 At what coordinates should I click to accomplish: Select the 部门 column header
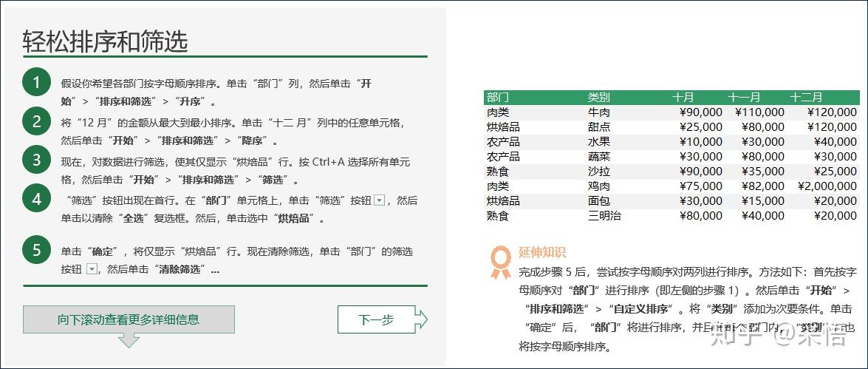click(x=498, y=97)
